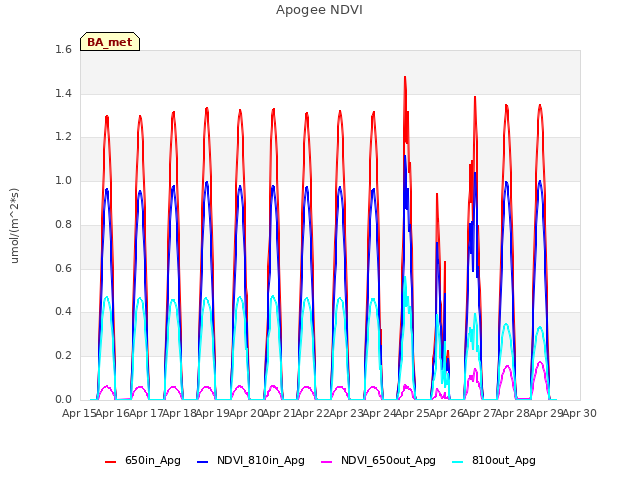Select the chart title Apogee NDVI

point(319,10)
